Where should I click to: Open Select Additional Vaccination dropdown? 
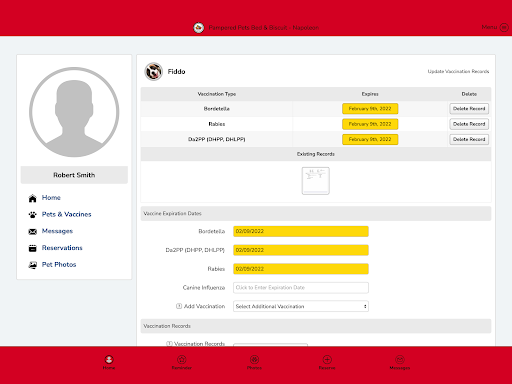pos(301,306)
